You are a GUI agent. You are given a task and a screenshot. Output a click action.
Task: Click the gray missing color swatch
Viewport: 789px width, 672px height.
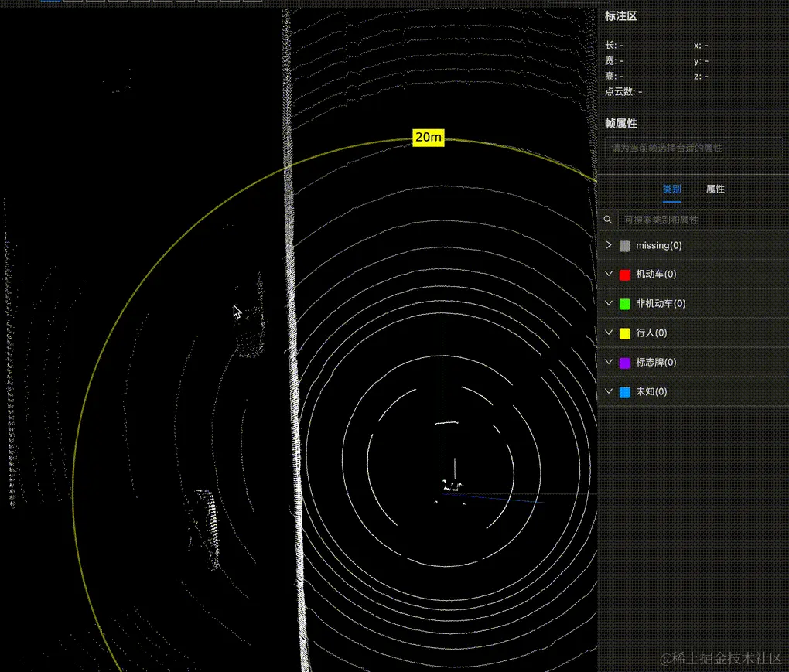pos(624,246)
